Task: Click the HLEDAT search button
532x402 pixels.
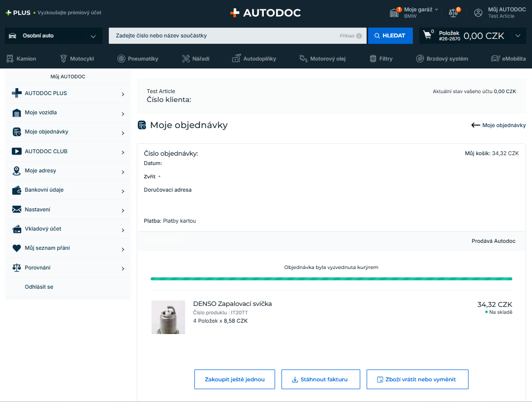Action: click(x=390, y=35)
